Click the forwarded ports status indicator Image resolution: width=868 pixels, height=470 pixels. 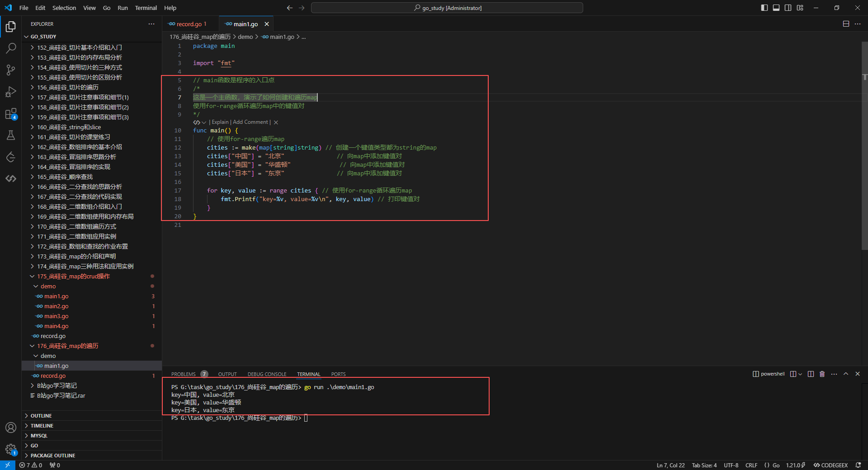coord(55,465)
